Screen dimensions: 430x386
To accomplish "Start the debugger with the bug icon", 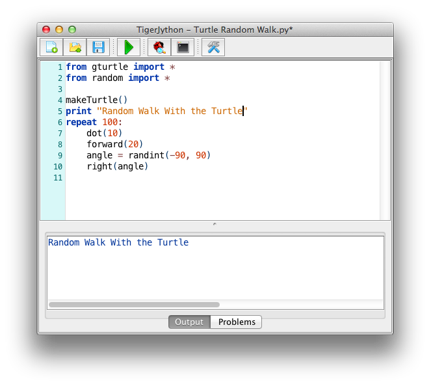I will (159, 47).
